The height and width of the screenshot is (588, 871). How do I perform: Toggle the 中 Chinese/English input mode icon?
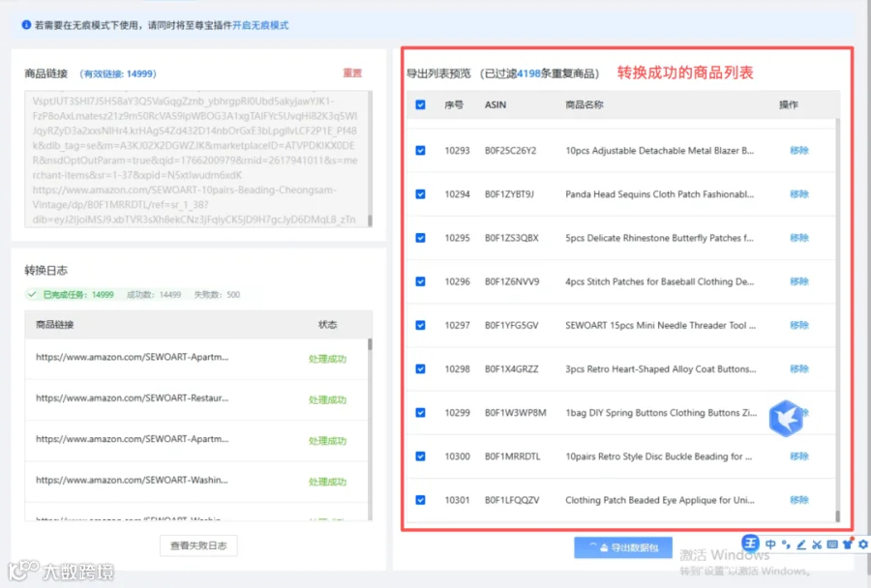pyautogui.click(x=770, y=544)
